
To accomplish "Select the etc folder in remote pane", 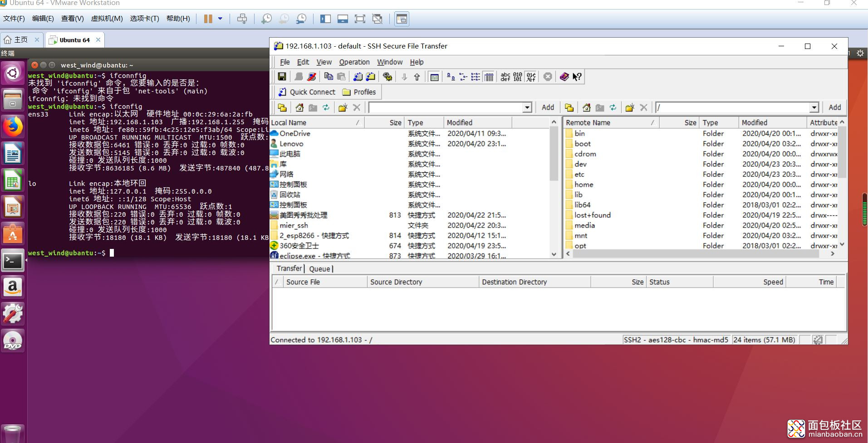I will tap(579, 175).
